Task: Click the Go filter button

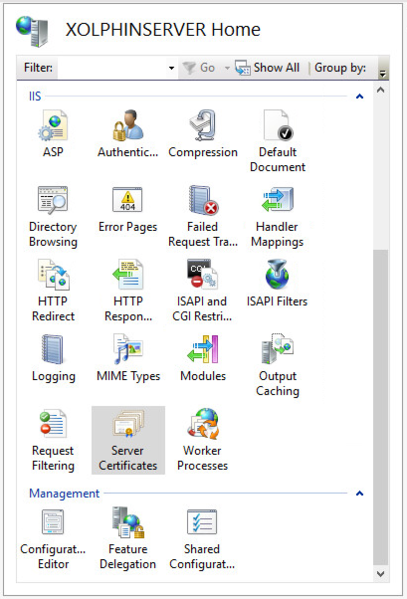Action: [x=199, y=68]
